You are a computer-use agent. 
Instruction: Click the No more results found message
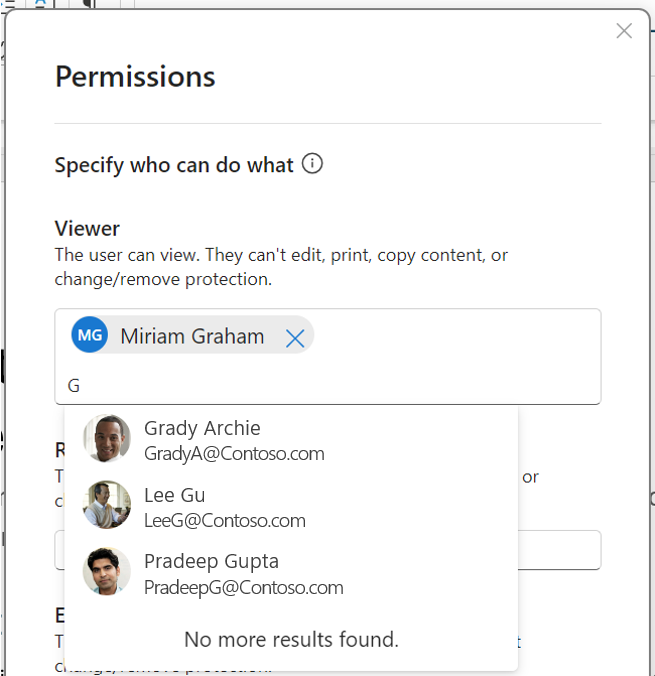click(x=291, y=639)
